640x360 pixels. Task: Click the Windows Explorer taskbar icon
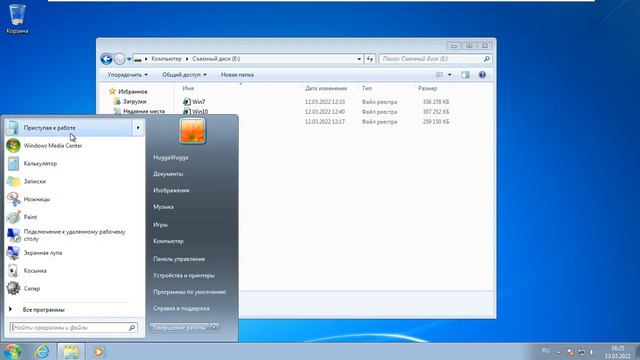pyautogui.click(x=71, y=351)
